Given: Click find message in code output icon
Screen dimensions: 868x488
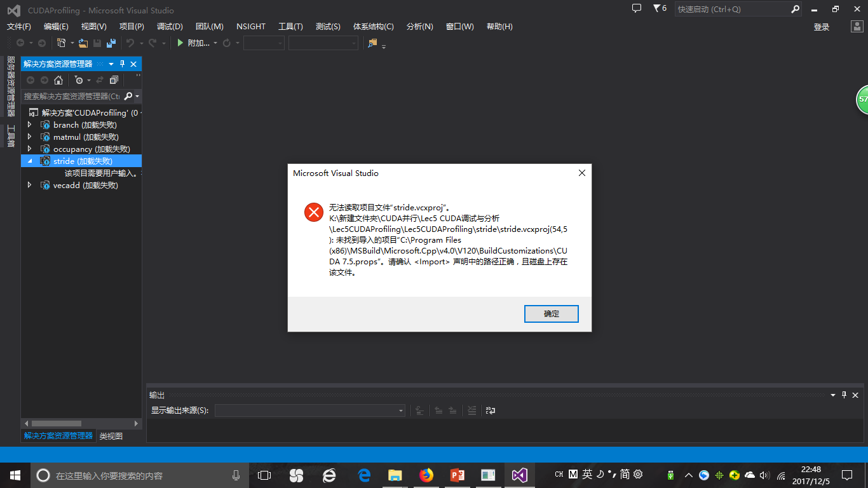Looking at the screenshot, I should (x=420, y=410).
